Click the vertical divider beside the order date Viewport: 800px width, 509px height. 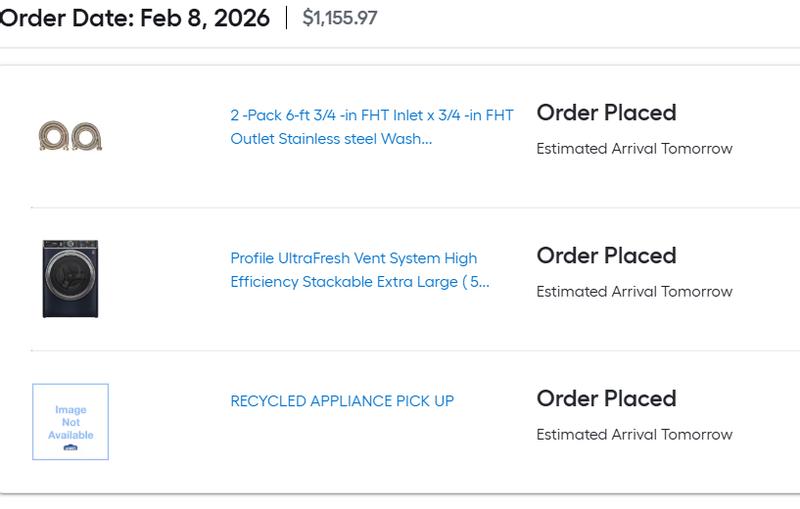286,18
